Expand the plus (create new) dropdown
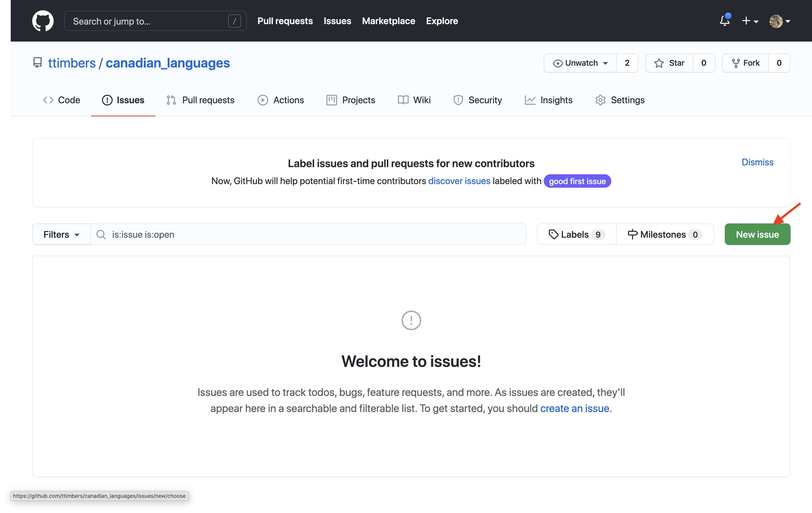 [750, 21]
